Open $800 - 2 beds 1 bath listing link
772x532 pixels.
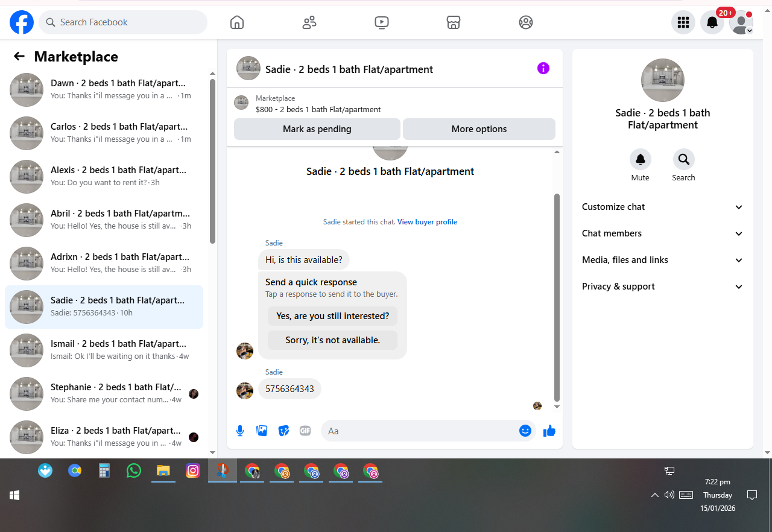318,110
